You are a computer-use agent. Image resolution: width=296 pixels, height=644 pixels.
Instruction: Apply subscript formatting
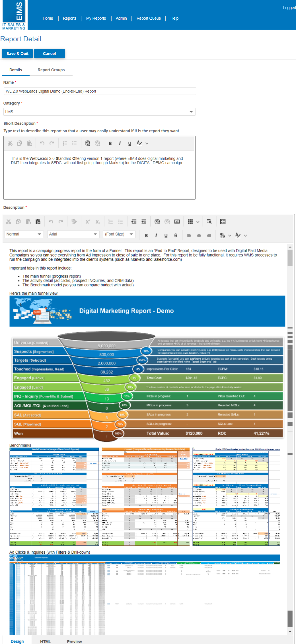(x=98, y=222)
